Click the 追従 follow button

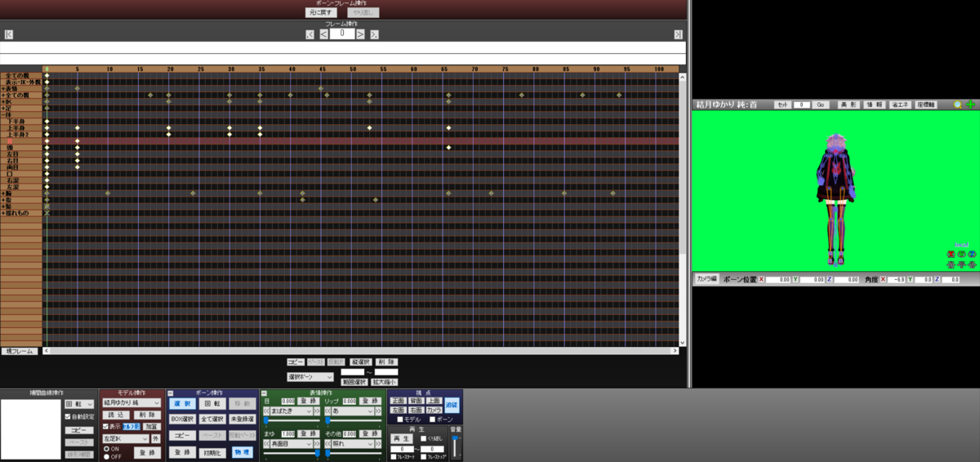(x=452, y=405)
